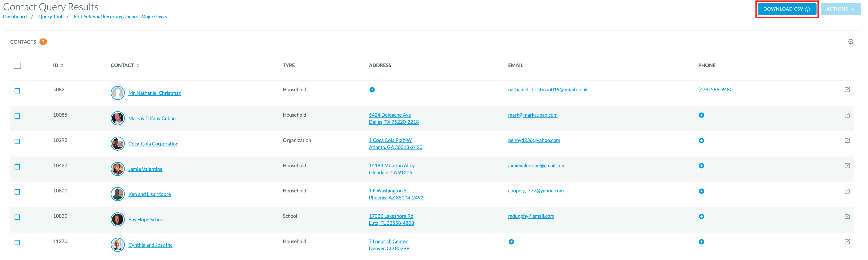
Task: Open edit icon for Nathaniel Christman row
Action: point(847,89)
